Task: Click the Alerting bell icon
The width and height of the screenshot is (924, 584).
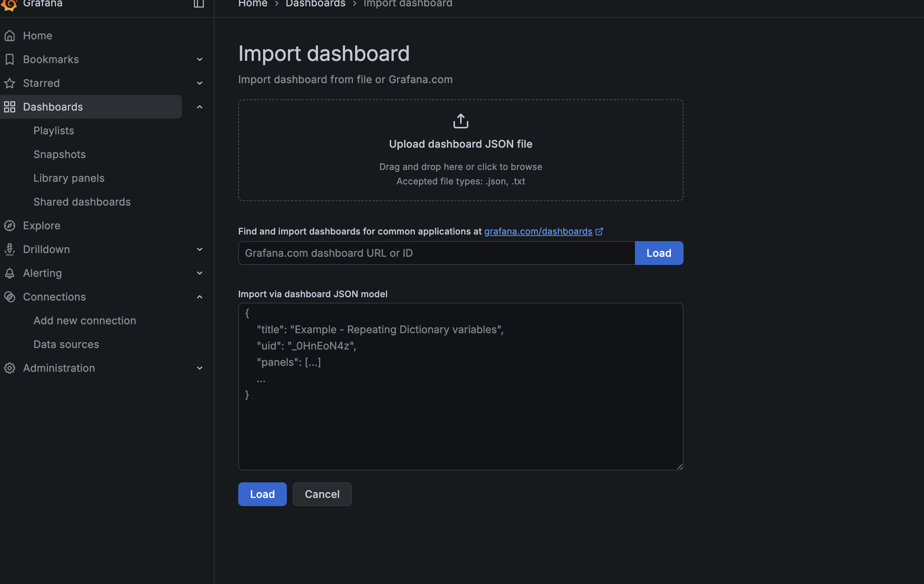Action: pyautogui.click(x=10, y=273)
